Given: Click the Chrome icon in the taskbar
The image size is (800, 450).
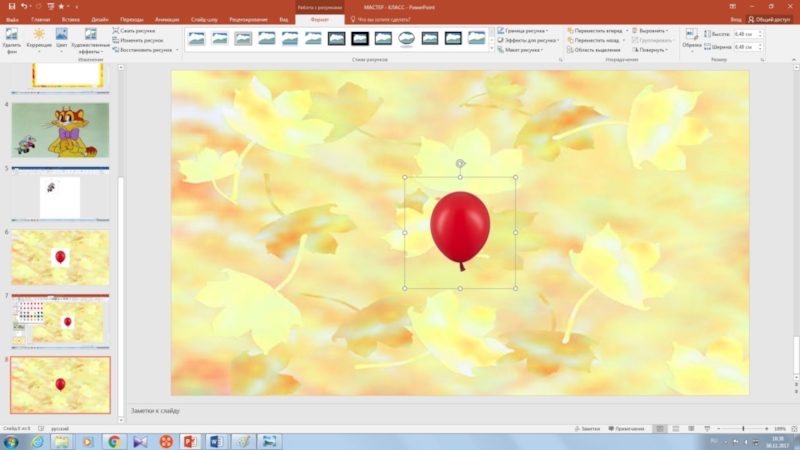Looking at the screenshot, I should click(113, 441).
